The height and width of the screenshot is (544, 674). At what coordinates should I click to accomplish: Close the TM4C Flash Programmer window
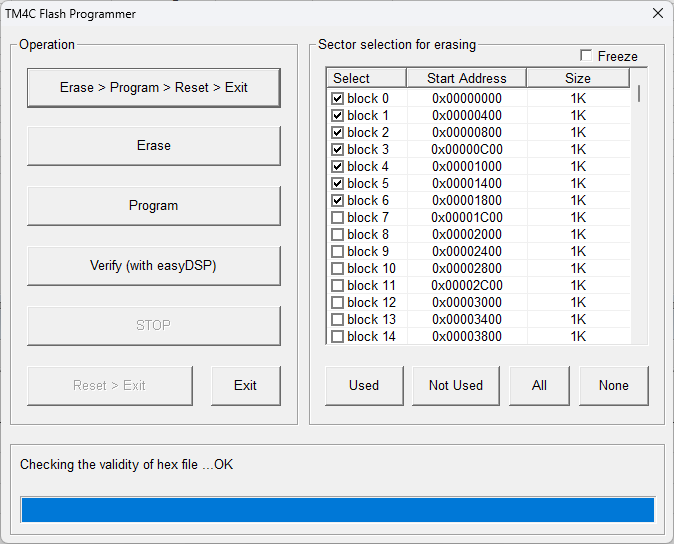pyautogui.click(x=658, y=13)
